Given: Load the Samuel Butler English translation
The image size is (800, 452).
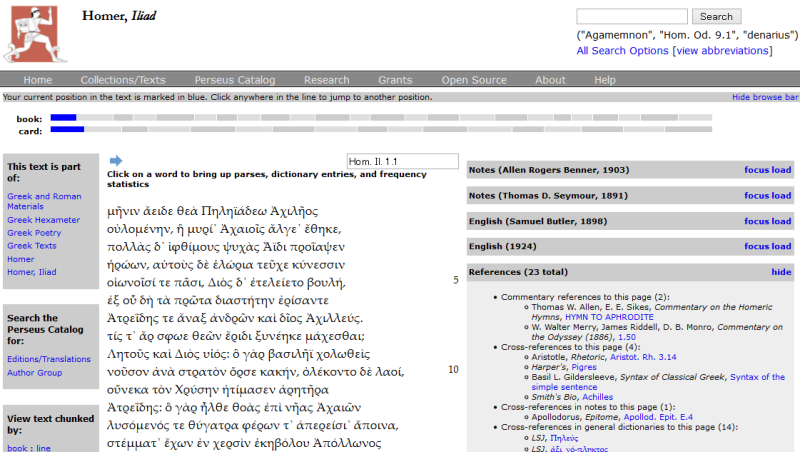Looking at the screenshot, I should click(781, 221).
